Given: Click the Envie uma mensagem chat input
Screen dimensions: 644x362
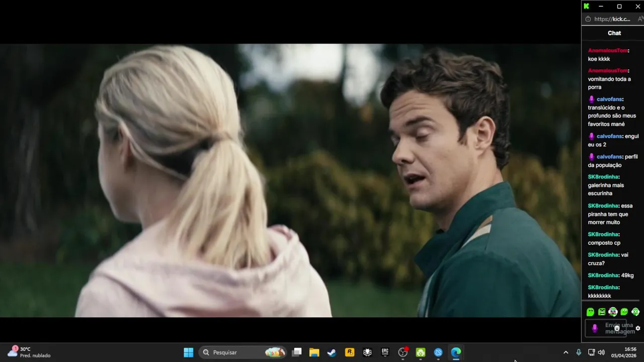Looking at the screenshot, I should (x=606, y=328).
